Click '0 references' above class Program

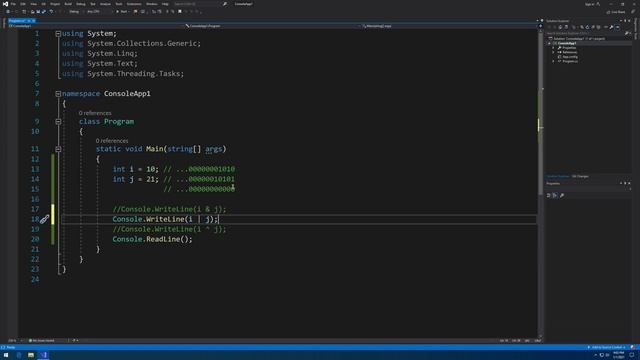(x=95, y=113)
